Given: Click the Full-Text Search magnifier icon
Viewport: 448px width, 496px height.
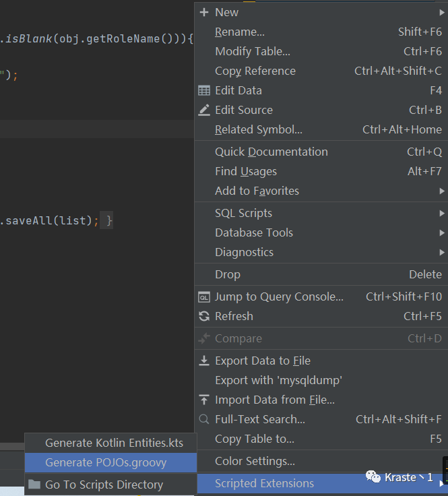Looking at the screenshot, I should pyautogui.click(x=204, y=419).
